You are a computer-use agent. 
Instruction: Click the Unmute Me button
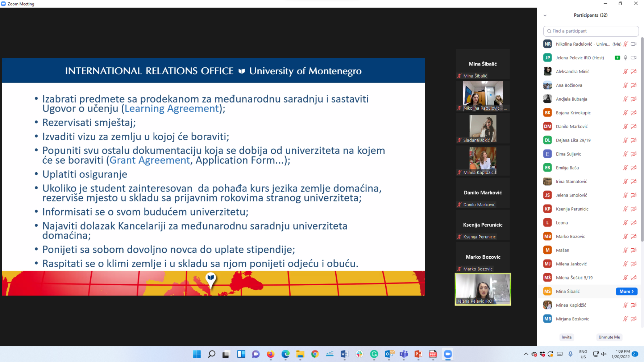click(x=609, y=337)
